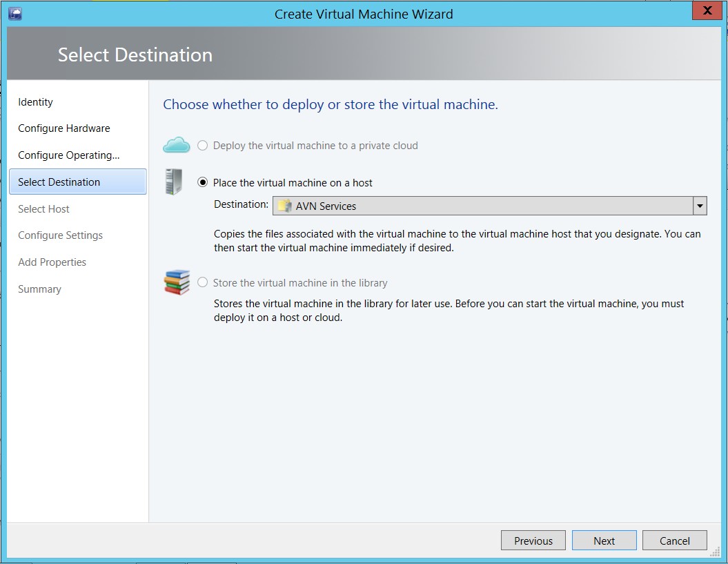
Task: Click the library books icon
Action: tap(177, 282)
